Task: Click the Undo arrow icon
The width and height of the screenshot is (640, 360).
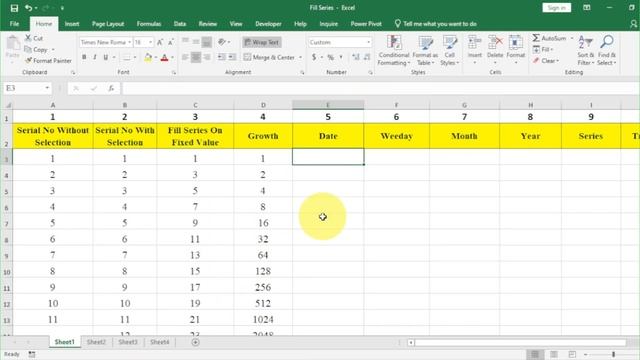Action: (x=28, y=8)
